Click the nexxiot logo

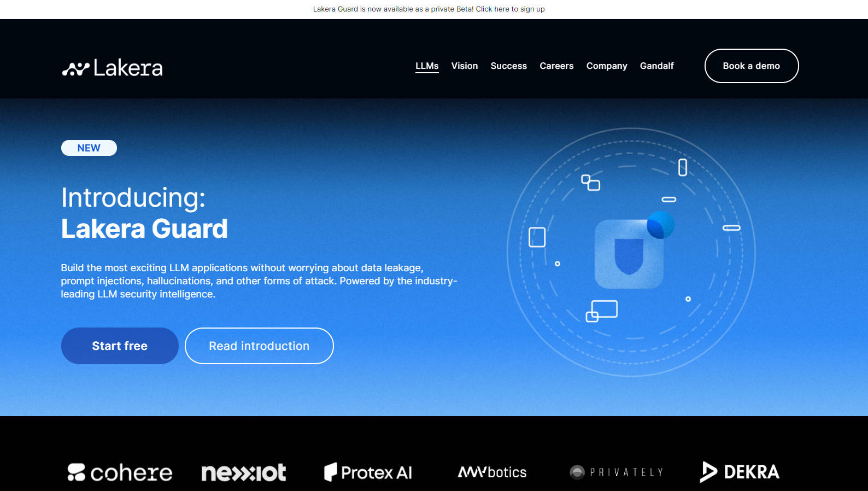tap(243, 472)
